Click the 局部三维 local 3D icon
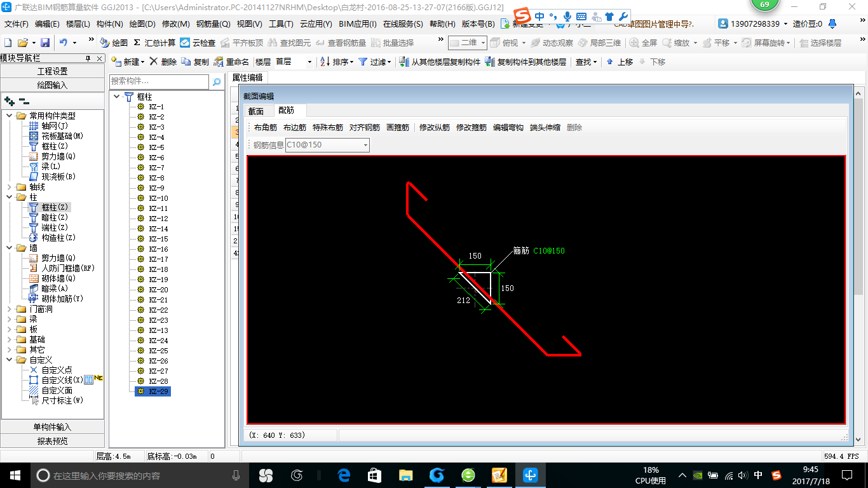Image resolution: width=868 pixels, height=488 pixels. (x=583, y=43)
